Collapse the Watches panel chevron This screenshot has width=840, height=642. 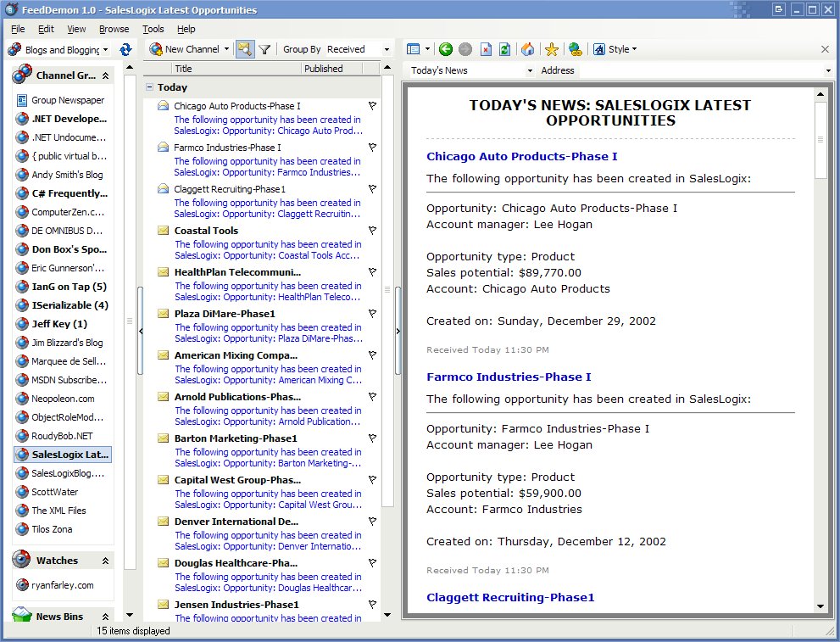[106, 561]
